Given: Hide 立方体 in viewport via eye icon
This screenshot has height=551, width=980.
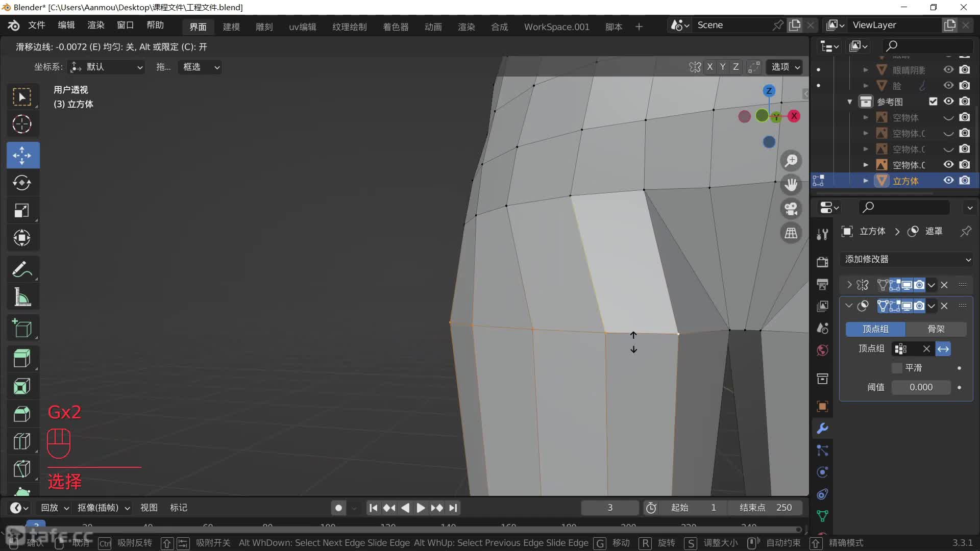Looking at the screenshot, I should pyautogui.click(x=948, y=181).
